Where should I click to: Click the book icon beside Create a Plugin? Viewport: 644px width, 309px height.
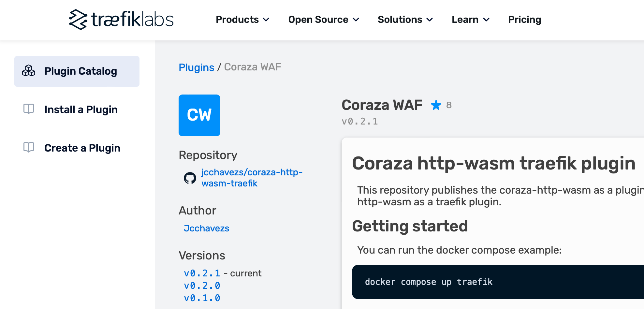(x=29, y=148)
